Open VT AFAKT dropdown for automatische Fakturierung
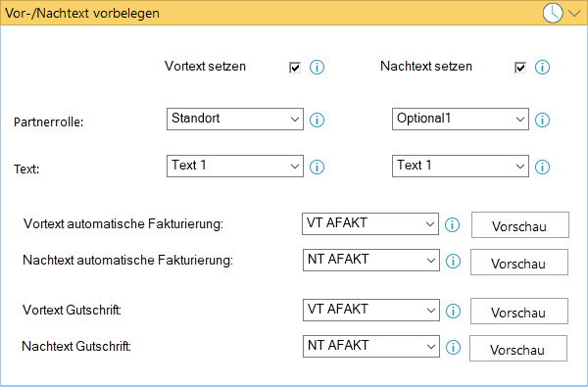Viewport: 588px width, 387px height. click(x=370, y=224)
